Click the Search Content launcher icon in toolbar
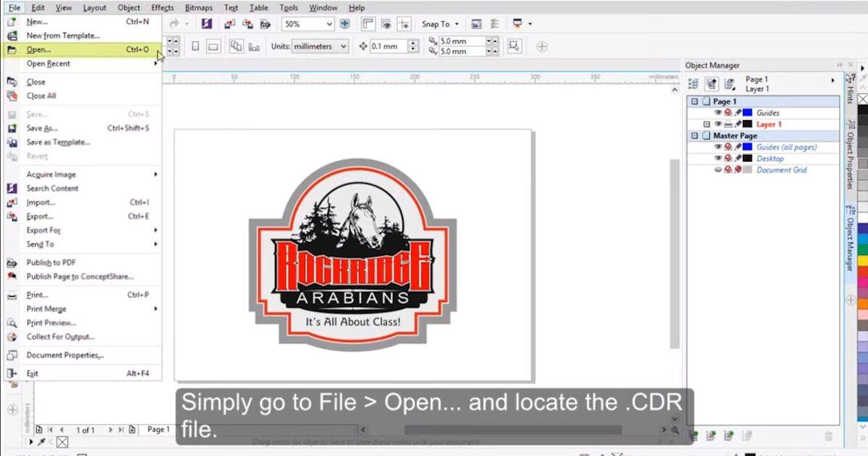Image resolution: width=868 pixels, height=456 pixels. coord(206,24)
